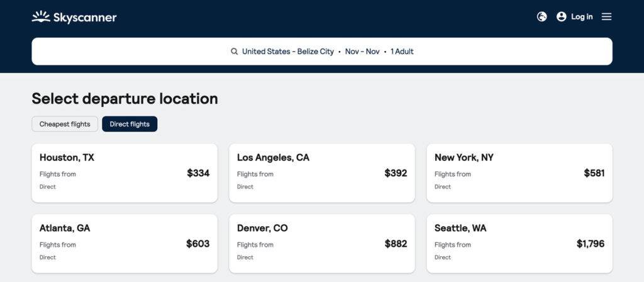Image resolution: width=644 pixels, height=282 pixels.
Task: Pick New York, NY at $581
Action: (519, 172)
